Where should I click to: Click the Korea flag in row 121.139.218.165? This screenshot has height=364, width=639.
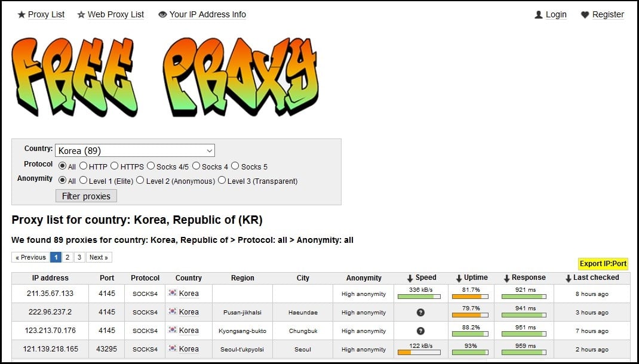click(x=173, y=348)
